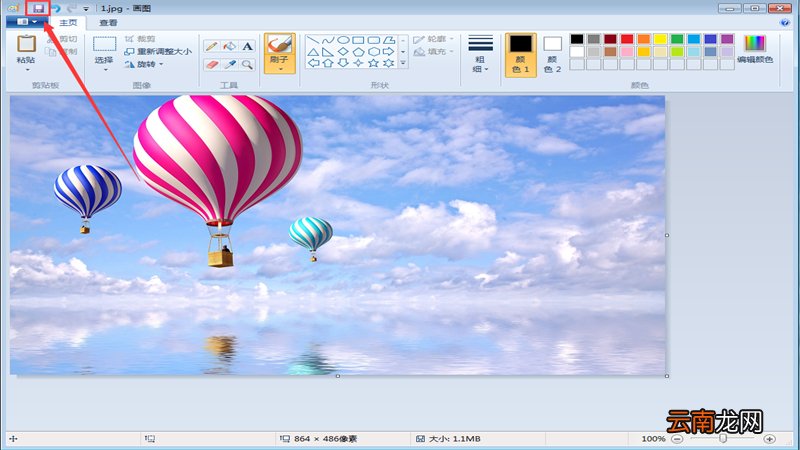Pick the yellow swatch in the palette
The width and height of the screenshot is (800, 450).
tap(659, 39)
